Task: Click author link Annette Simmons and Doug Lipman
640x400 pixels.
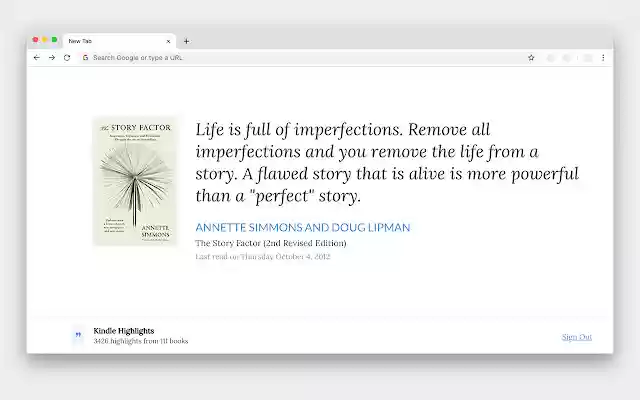Action: click(303, 227)
